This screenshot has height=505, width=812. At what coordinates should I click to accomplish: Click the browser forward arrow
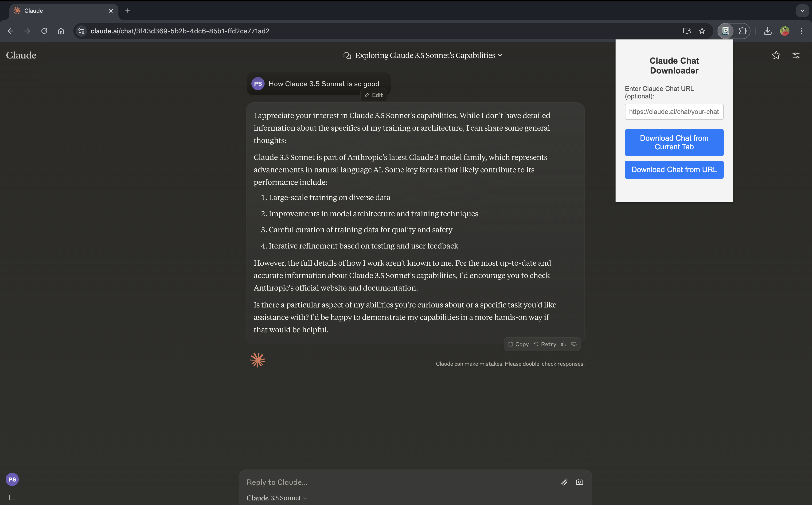coord(27,31)
